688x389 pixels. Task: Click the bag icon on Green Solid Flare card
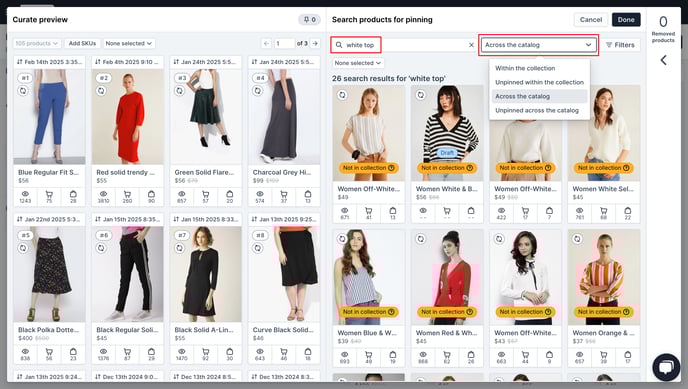tap(229, 194)
